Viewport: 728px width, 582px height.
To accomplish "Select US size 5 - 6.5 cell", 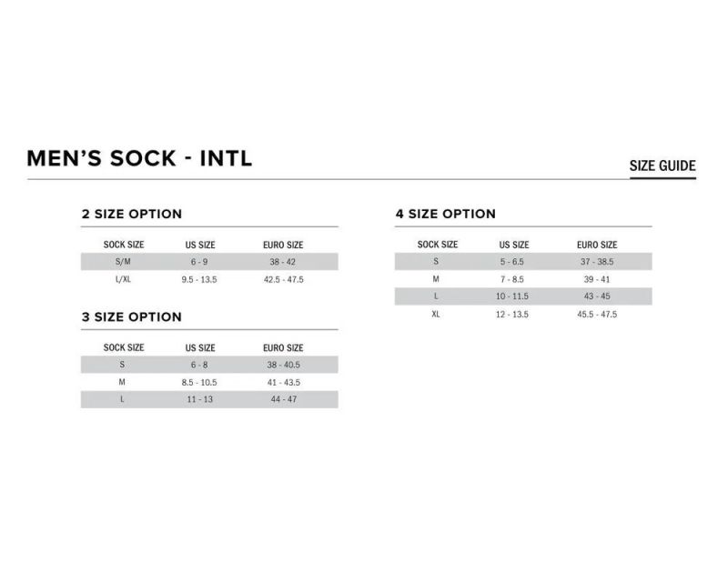I will coord(513,262).
